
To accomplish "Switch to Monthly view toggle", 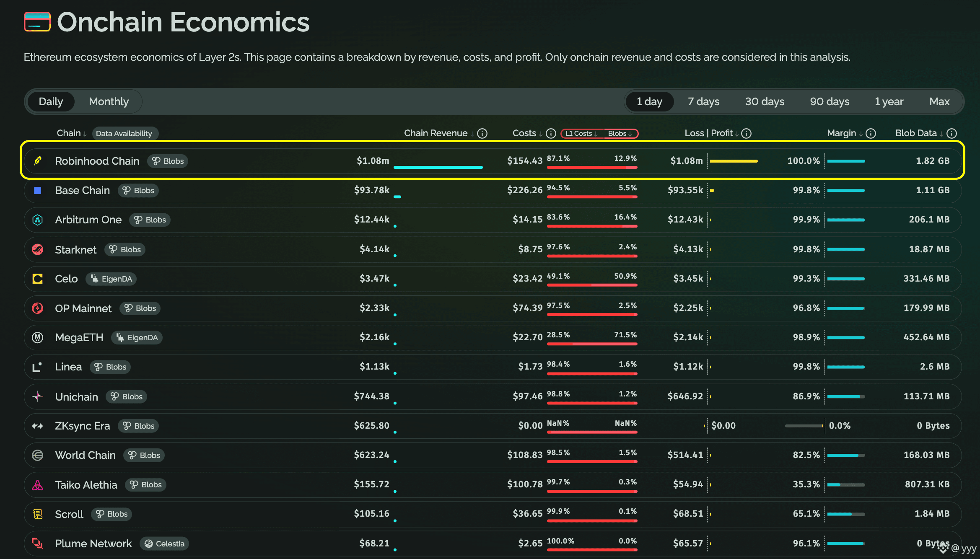I will [109, 101].
